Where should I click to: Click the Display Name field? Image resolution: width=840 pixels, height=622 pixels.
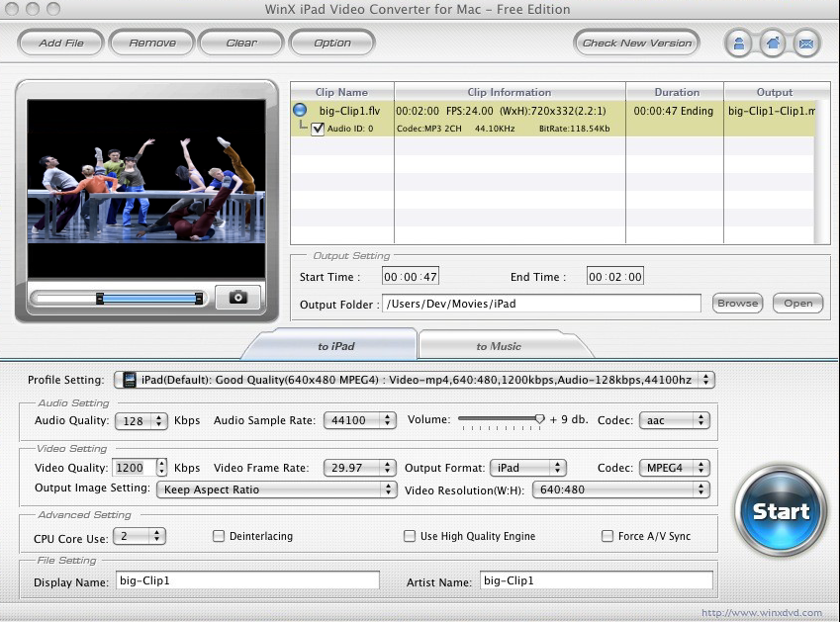[247, 580]
